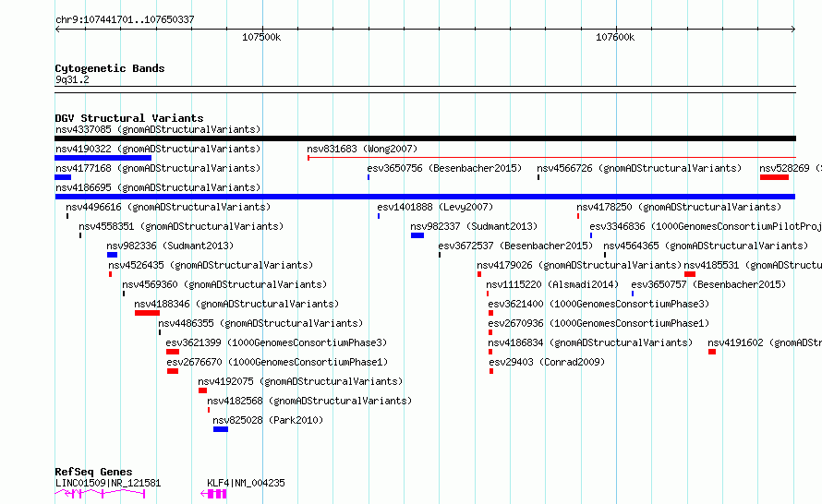
Task: Select the nsv825028 blue bar
Action: pos(221,429)
